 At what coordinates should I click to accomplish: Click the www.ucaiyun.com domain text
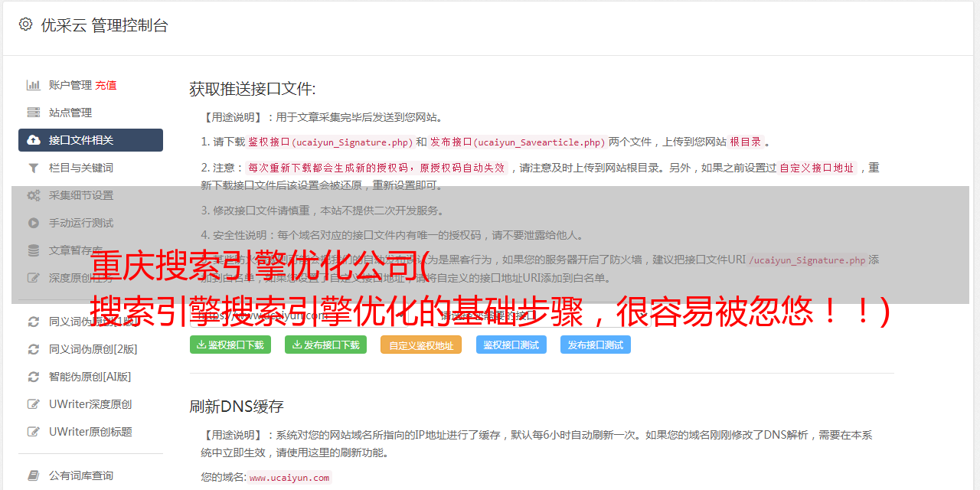tap(289, 478)
